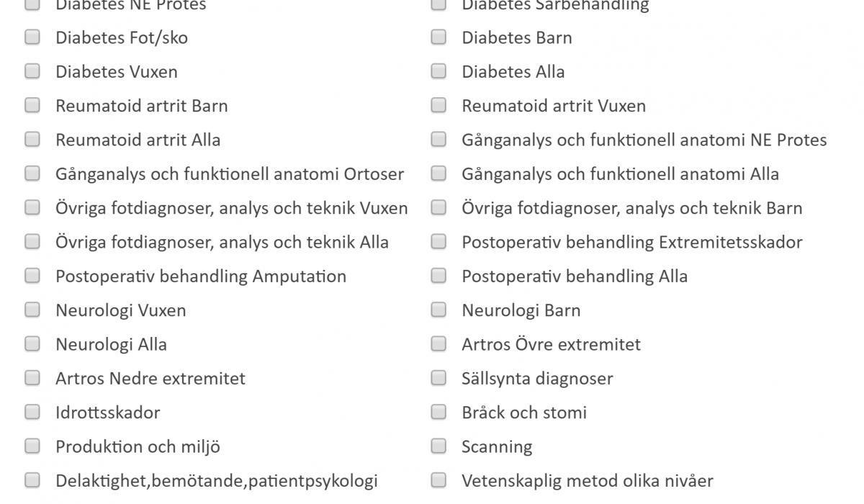Screen dimensions: 864x504
Task: Check Övriga fotdiagnoser, analys och teknik Barn
Action: pos(438,208)
